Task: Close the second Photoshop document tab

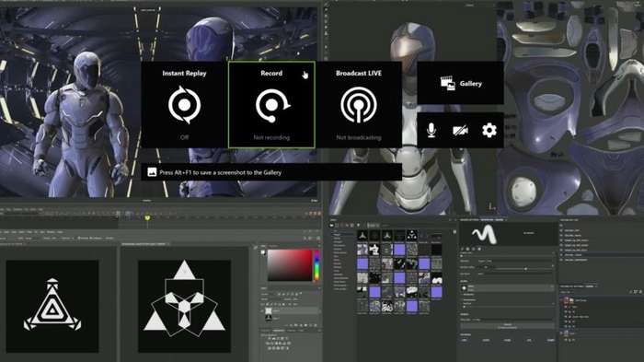Action: click(x=168, y=244)
